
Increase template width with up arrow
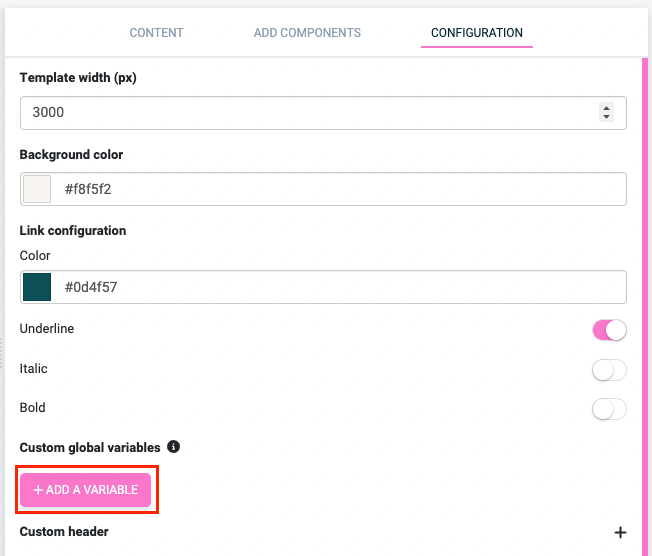(606, 107)
